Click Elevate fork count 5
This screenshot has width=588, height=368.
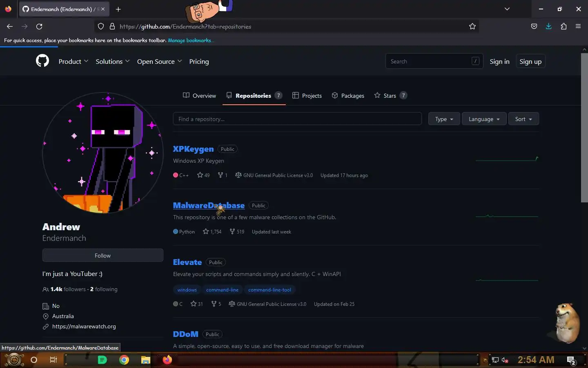(216, 304)
